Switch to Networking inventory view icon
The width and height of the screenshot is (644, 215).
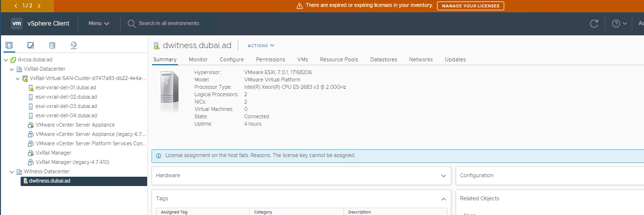tap(74, 46)
